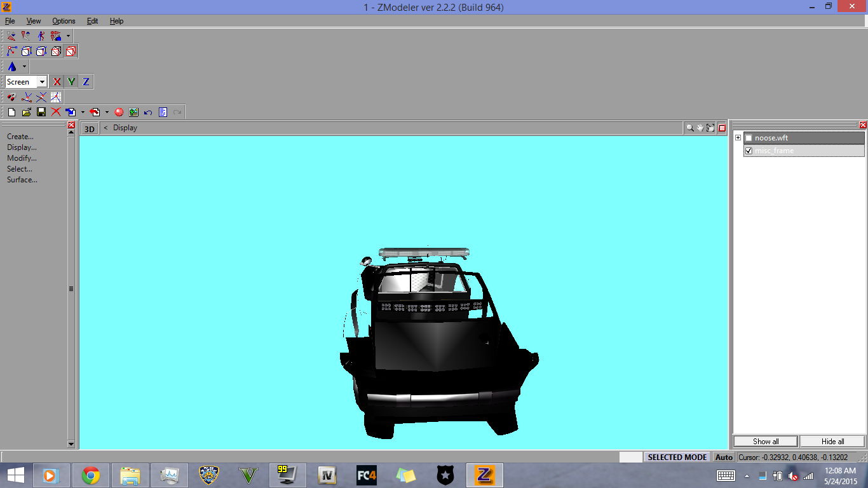Click the Save file floppy disk icon

click(41, 112)
